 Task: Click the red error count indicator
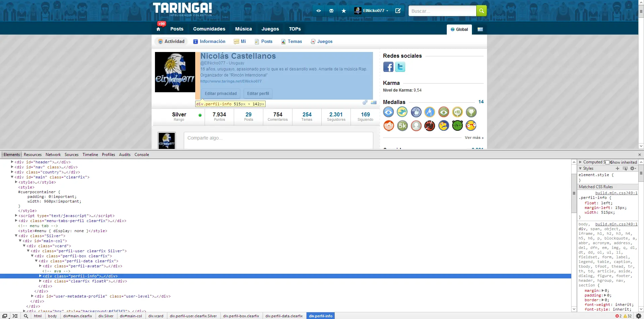point(619,316)
